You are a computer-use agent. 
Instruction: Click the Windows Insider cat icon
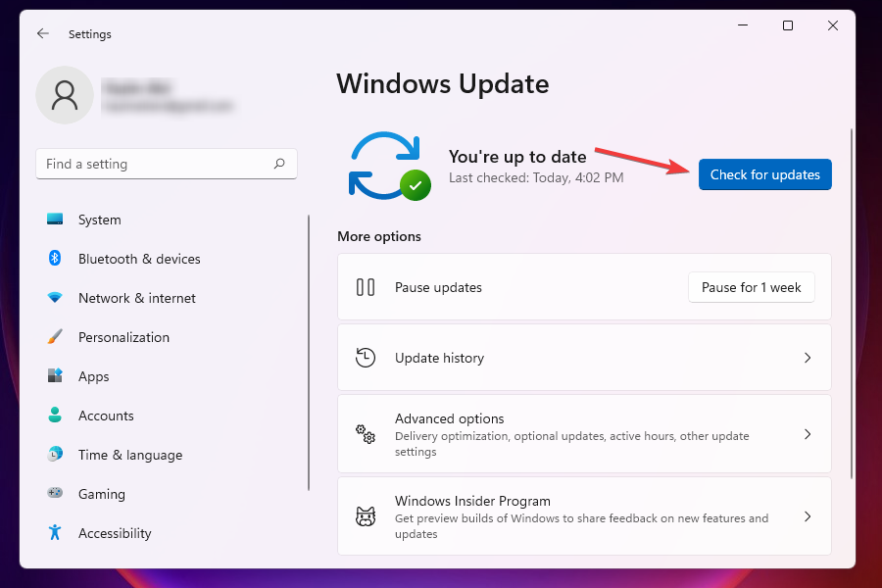tap(366, 516)
